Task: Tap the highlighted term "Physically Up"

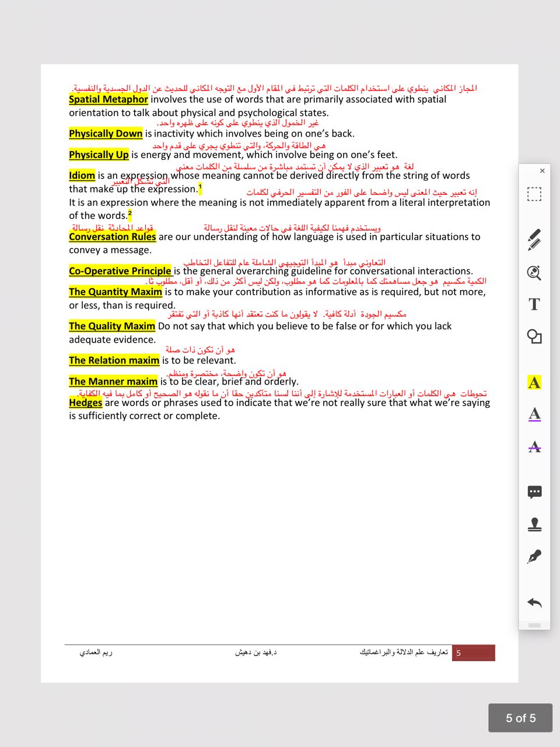Action: click(99, 155)
